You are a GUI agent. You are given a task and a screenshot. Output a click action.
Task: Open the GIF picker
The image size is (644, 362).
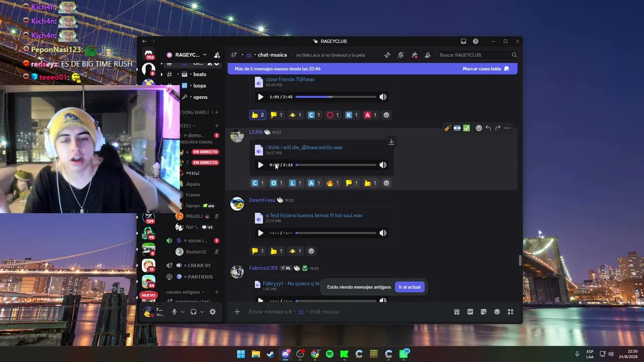[470, 312]
